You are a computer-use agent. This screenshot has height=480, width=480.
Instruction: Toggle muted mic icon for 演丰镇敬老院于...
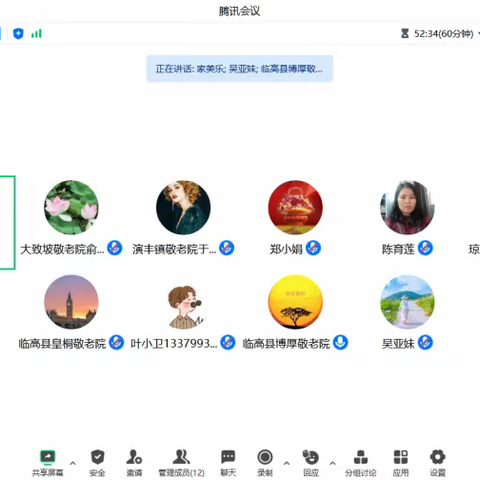227,248
